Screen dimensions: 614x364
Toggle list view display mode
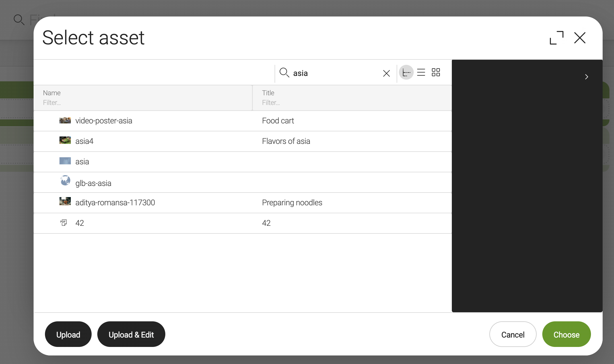point(421,73)
